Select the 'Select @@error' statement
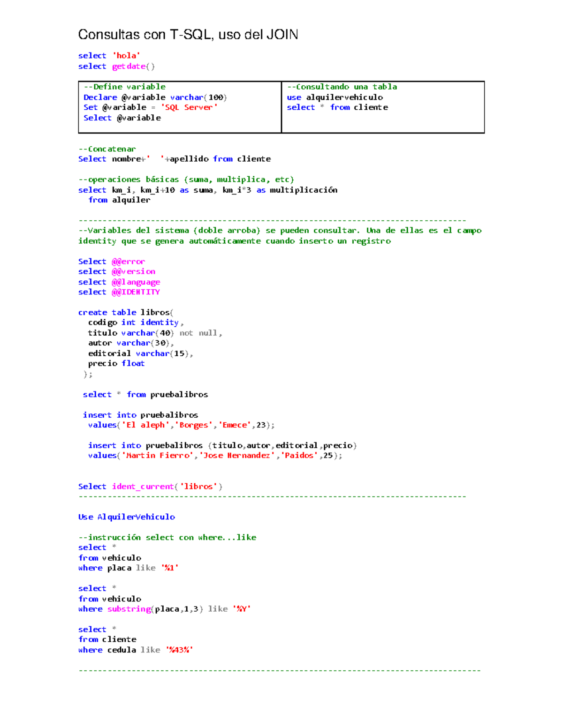563x728 pixels. tap(112, 261)
